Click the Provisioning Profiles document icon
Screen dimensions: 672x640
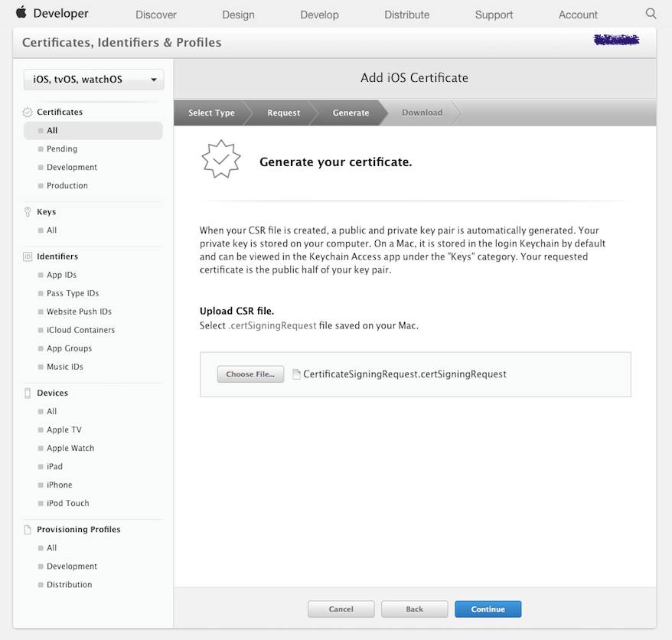point(28,530)
